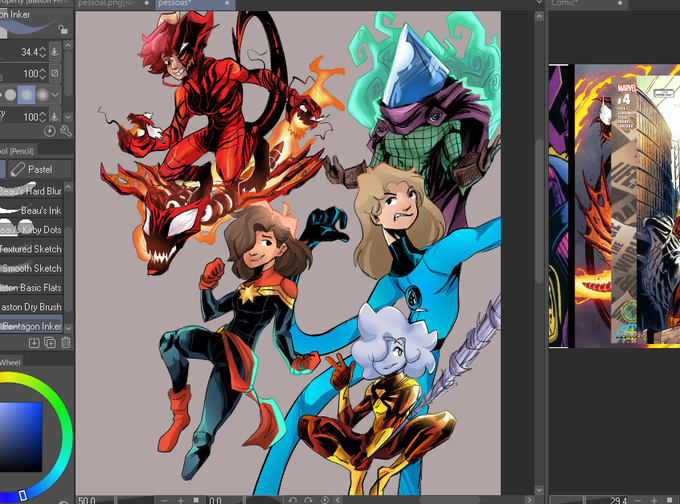Viewport: 680px width, 504px height.
Task: Expand the brush hardness options dropdown
Action: 55,95
